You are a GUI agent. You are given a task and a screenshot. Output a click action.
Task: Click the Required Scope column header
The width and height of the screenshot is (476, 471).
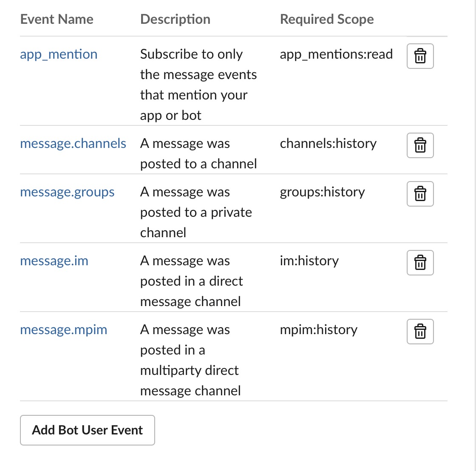327,19
